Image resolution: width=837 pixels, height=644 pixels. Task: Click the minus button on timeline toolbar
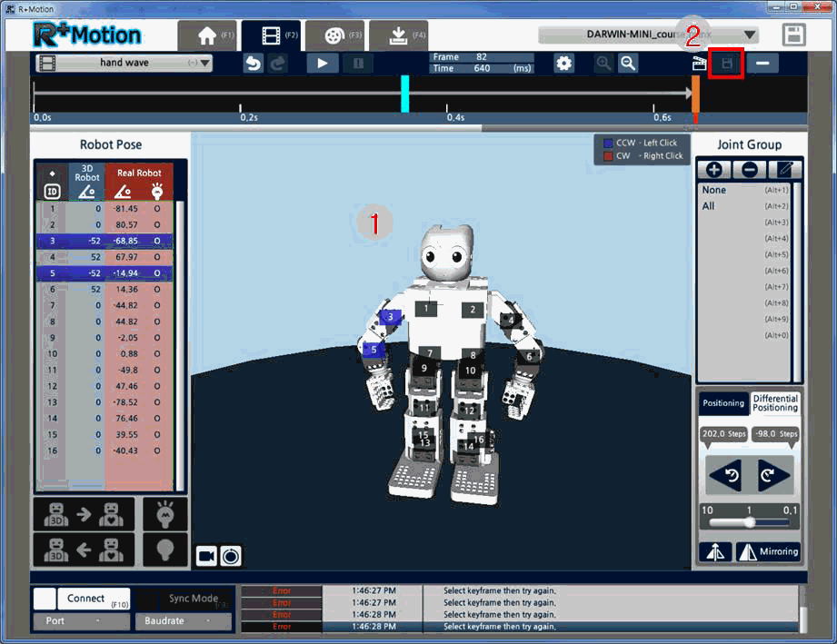[x=762, y=64]
